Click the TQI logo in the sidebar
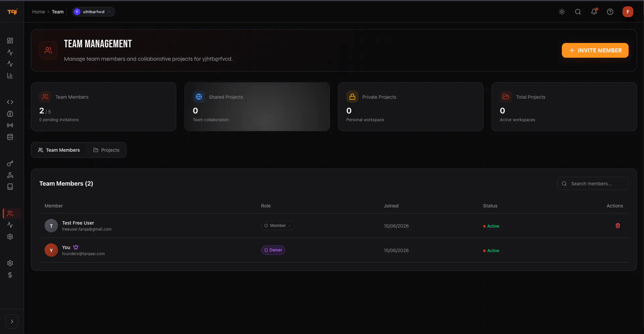644x334 pixels. (x=12, y=12)
